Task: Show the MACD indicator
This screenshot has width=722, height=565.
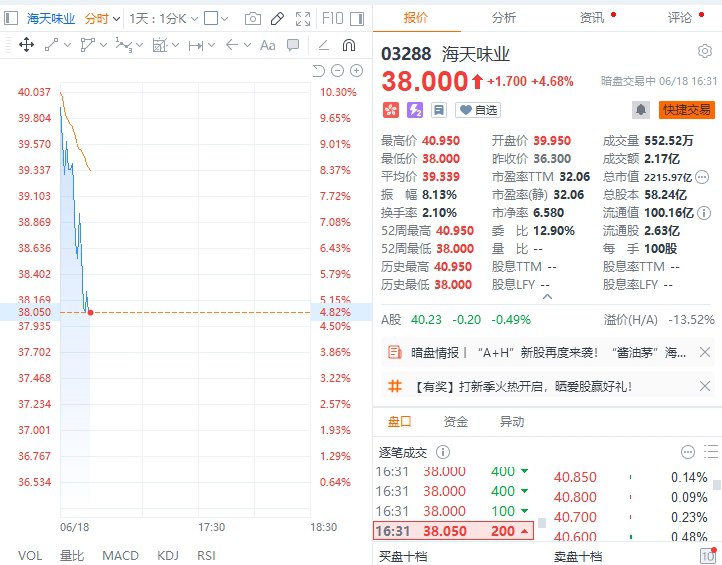Action: [120, 555]
